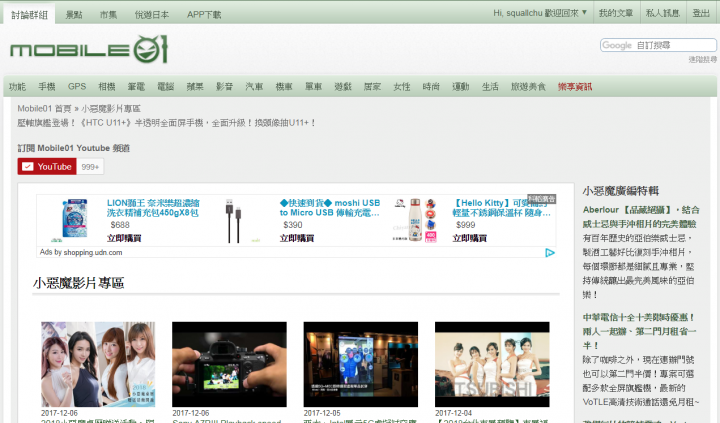
Task: Click the AdChoices icon in ad banner
Action: click(550, 253)
